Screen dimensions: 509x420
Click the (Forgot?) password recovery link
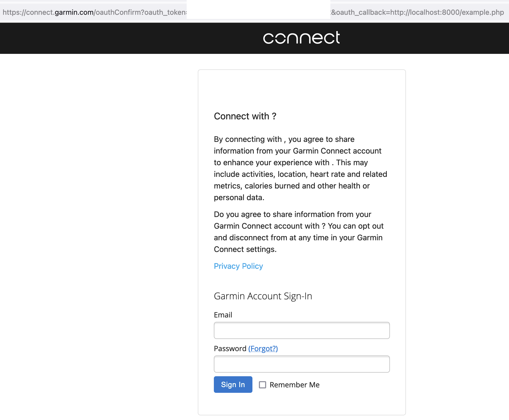click(x=263, y=349)
